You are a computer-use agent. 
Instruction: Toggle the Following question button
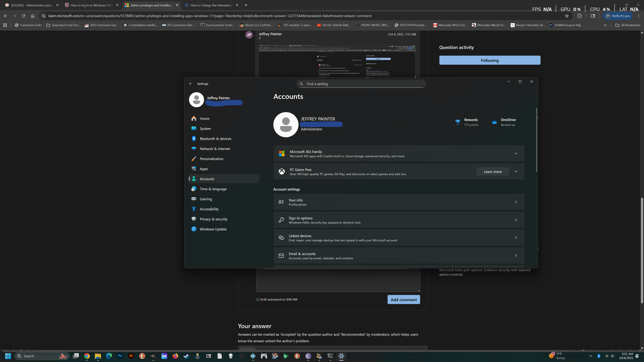(490, 61)
